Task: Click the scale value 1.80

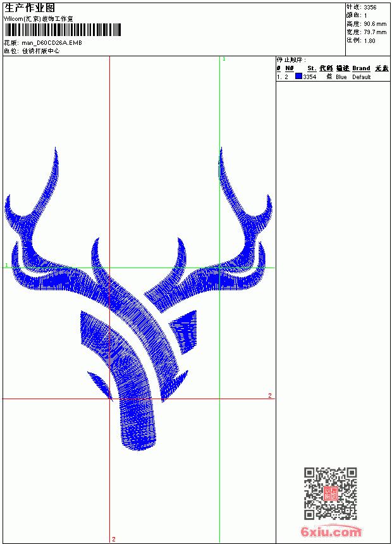Action: coord(369,40)
